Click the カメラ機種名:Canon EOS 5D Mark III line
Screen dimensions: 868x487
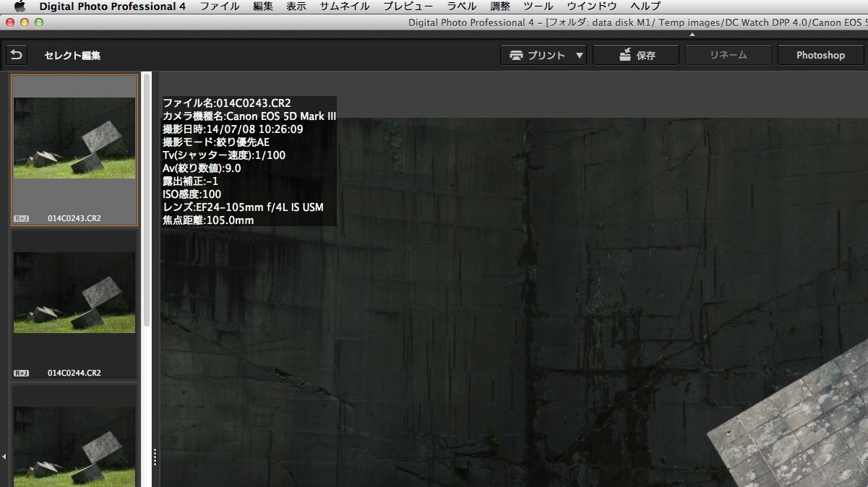pos(249,116)
